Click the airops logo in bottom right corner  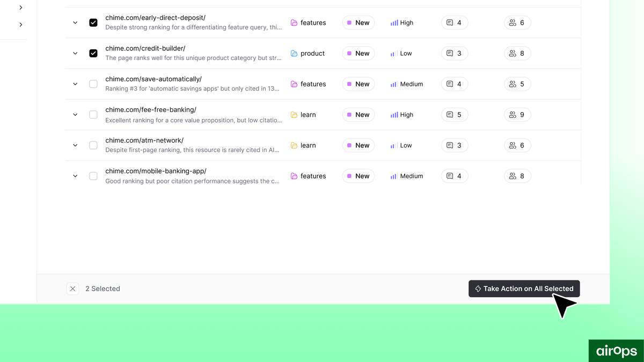[616, 351]
